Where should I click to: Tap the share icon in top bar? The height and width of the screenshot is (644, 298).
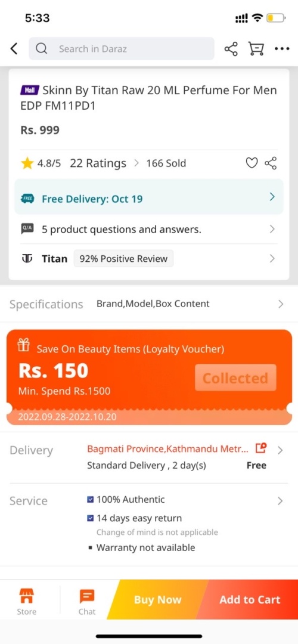click(x=231, y=49)
